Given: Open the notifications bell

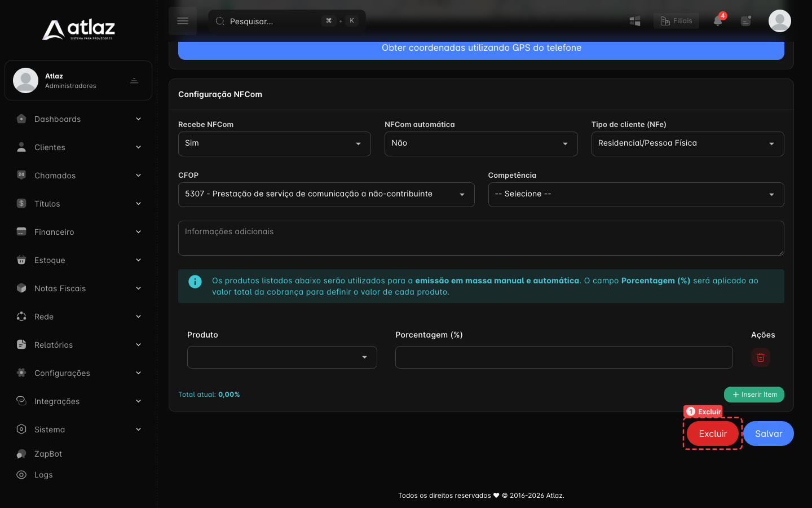Looking at the screenshot, I should click(718, 21).
